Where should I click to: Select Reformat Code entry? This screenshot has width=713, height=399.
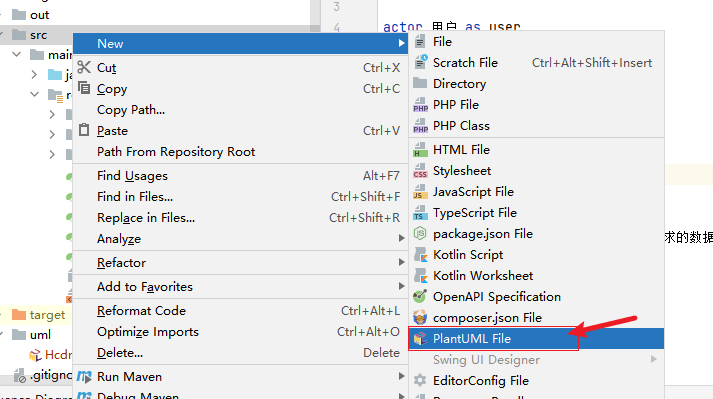[241, 311]
